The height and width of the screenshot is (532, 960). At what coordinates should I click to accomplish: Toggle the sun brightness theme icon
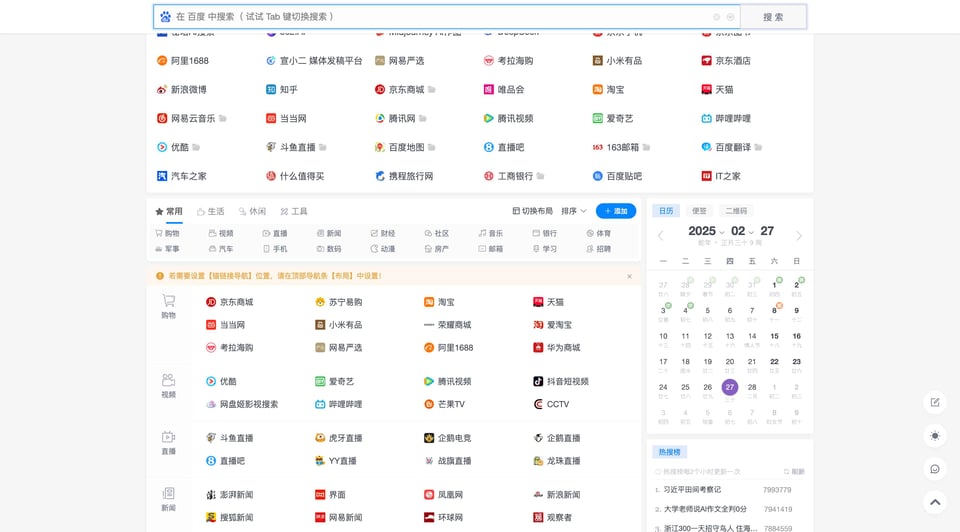pos(935,436)
